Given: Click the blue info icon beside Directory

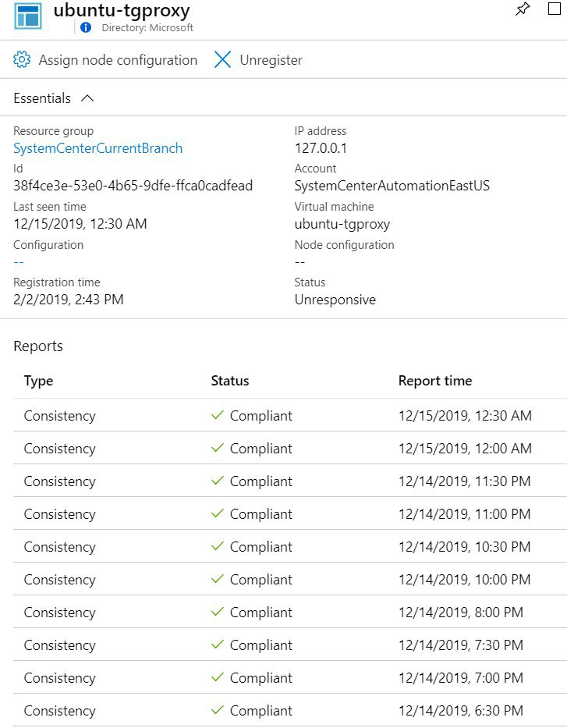Looking at the screenshot, I should coord(86,27).
